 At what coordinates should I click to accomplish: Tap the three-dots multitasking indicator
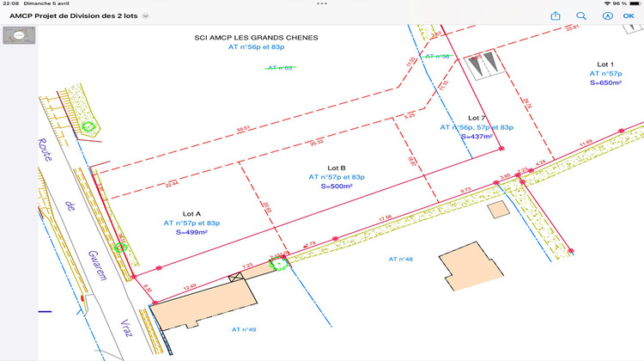(x=322, y=3)
